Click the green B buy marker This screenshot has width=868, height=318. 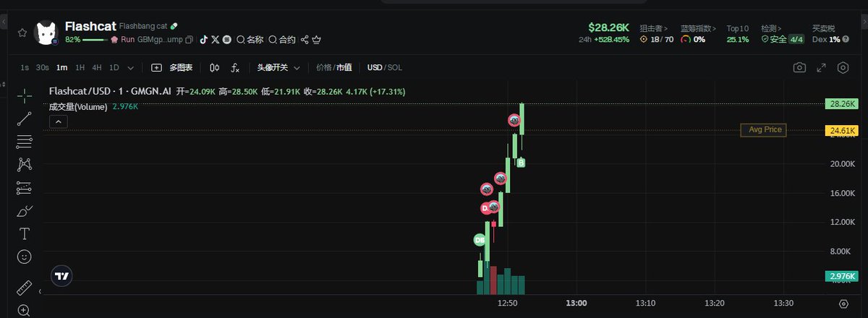521,163
